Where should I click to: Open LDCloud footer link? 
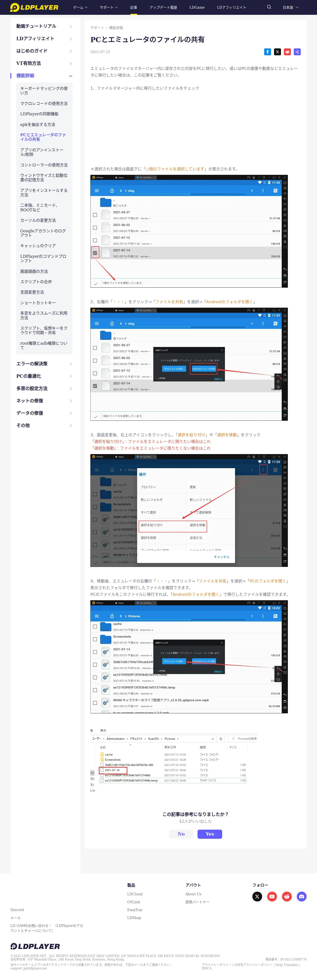click(x=135, y=894)
